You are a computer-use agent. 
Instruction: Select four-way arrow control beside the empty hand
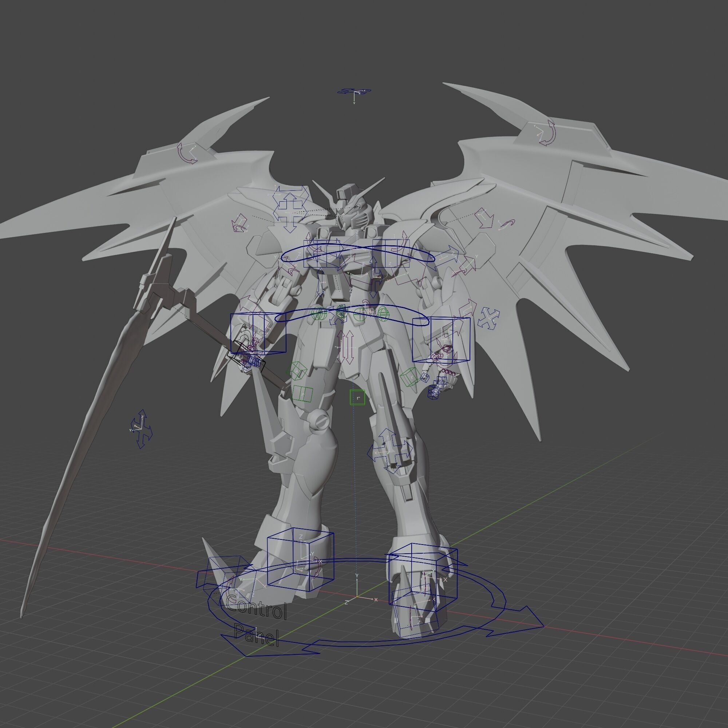[x=489, y=318]
